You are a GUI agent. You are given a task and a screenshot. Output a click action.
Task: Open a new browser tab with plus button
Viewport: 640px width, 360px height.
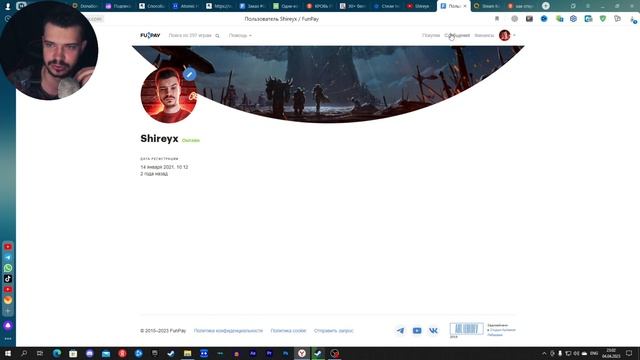coord(546,6)
